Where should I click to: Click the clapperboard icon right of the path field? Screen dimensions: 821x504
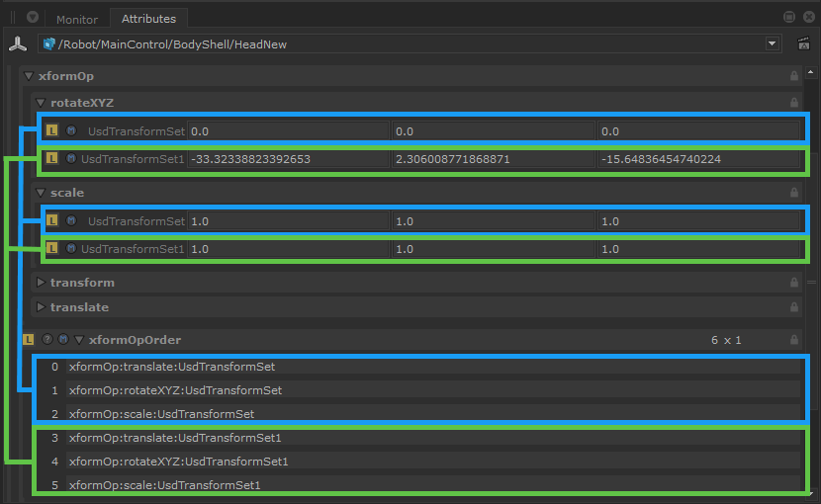pos(803,43)
